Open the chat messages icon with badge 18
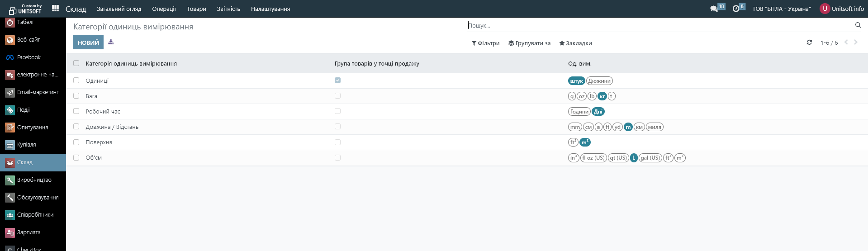This screenshot has width=868, height=251. [714, 9]
